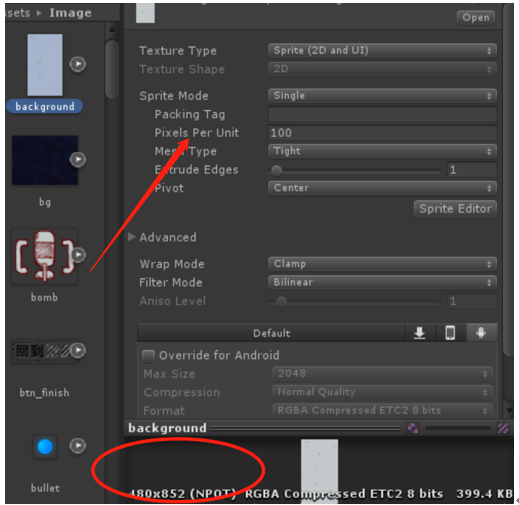Open the Wrap Mode dropdown
Screen dimensions: 519x505
[382, 264]
